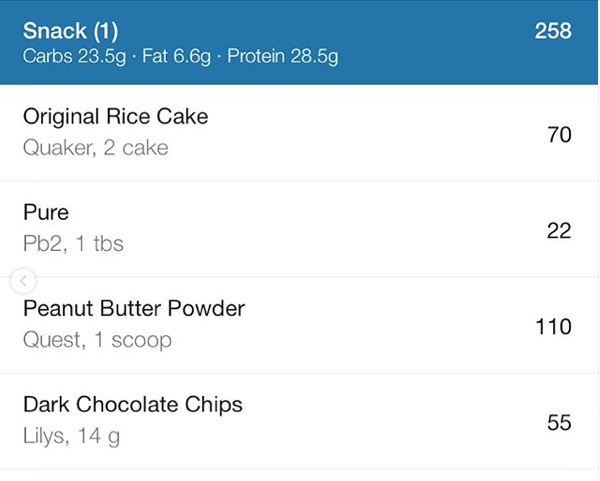This screenshot has height=481, width=600.
Task: Click the 22 calorie value
Action: [559, 230]
